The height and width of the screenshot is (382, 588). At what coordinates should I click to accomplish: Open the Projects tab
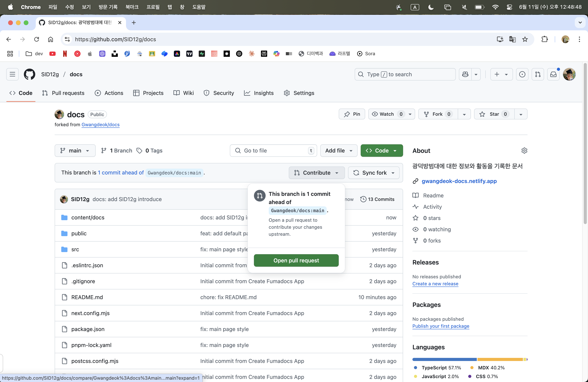tap(148, 93)
